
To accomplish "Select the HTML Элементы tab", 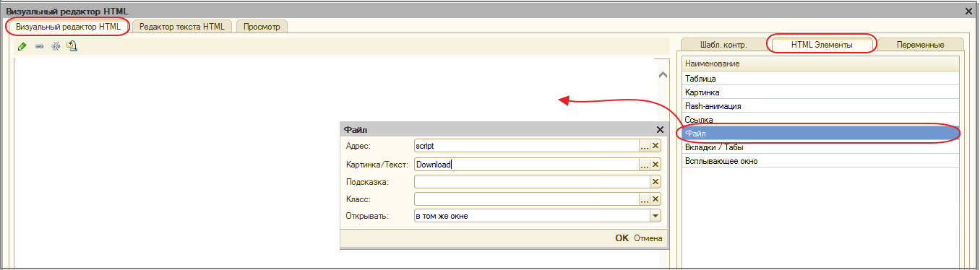I will [x=822, y=45].
